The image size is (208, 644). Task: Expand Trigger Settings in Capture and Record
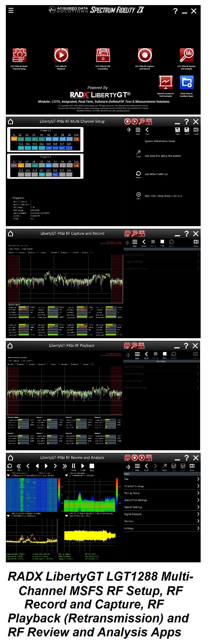pos(162,262)
